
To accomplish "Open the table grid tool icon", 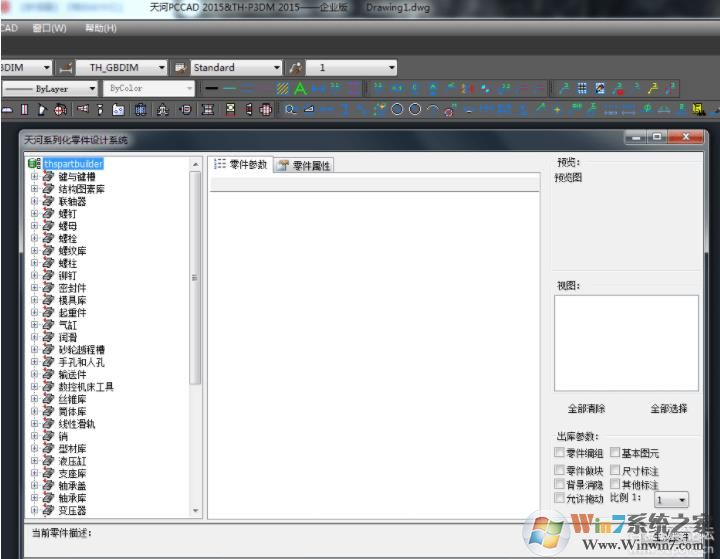I will pyautogui.click(x=582, y=88).
